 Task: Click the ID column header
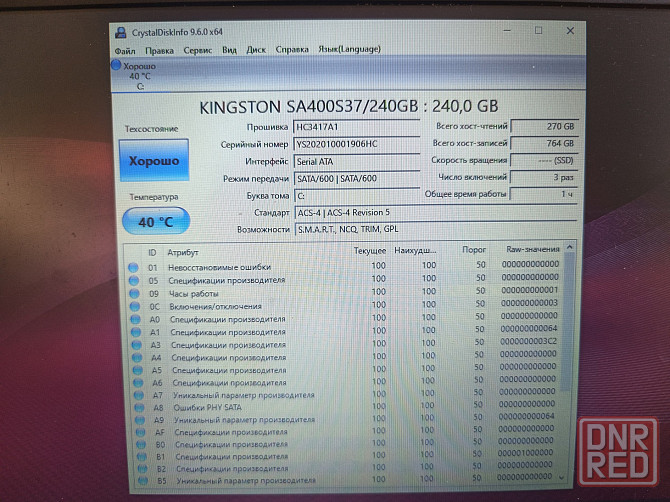coord(152,253)
